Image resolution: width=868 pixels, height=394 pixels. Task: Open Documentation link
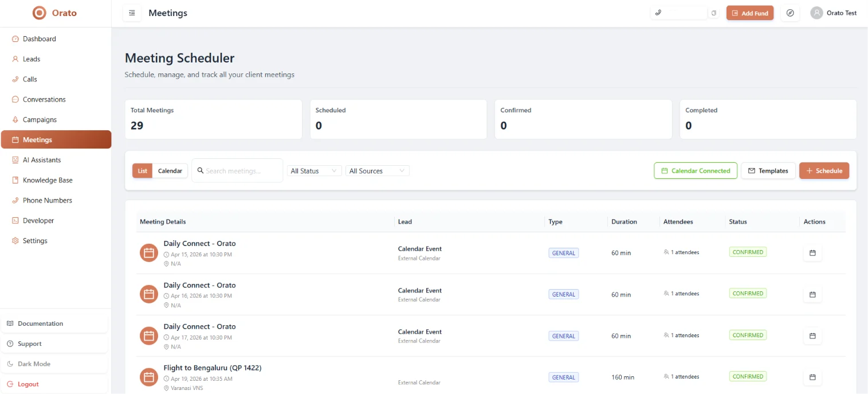54,323
